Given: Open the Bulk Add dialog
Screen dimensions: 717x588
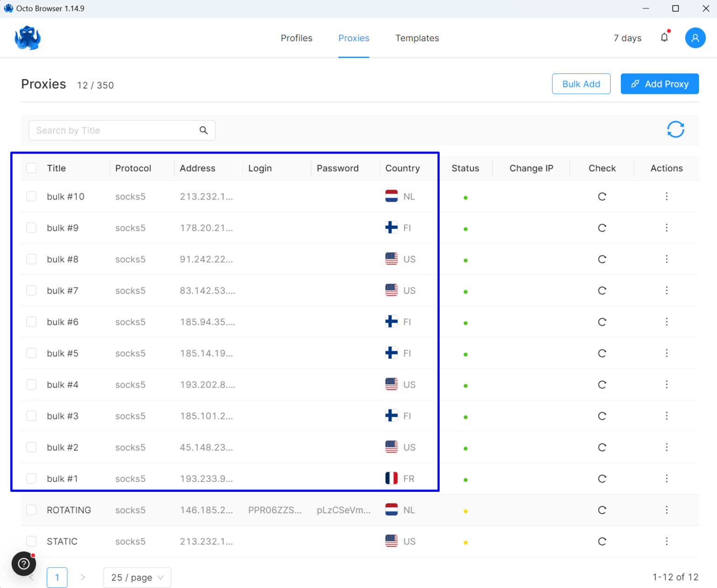Looking at the screenshot, I should coord(581,84).
